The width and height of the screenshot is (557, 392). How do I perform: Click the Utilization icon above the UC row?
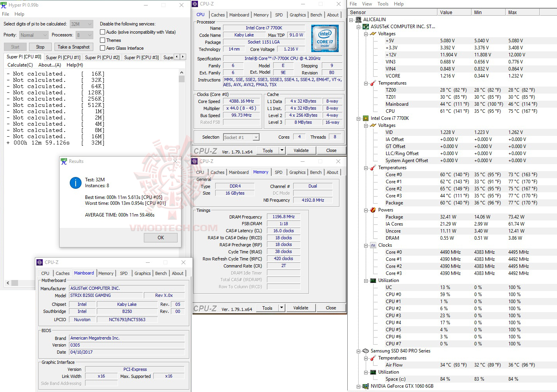click(373, 280)
